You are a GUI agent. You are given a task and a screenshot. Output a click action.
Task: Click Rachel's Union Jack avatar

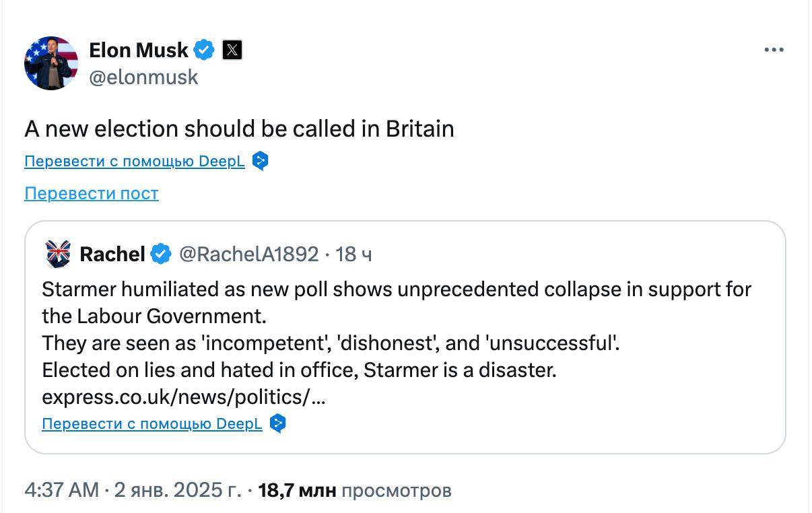tap(57, 254)
